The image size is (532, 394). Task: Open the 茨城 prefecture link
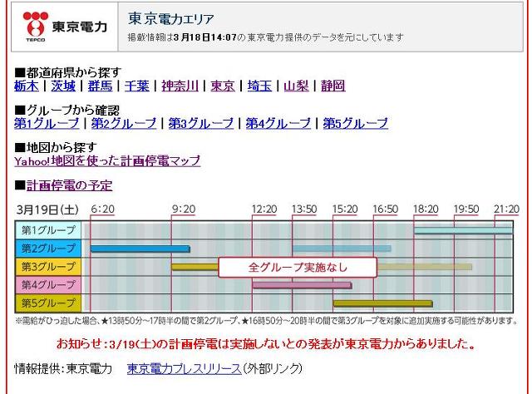(63, 86)
